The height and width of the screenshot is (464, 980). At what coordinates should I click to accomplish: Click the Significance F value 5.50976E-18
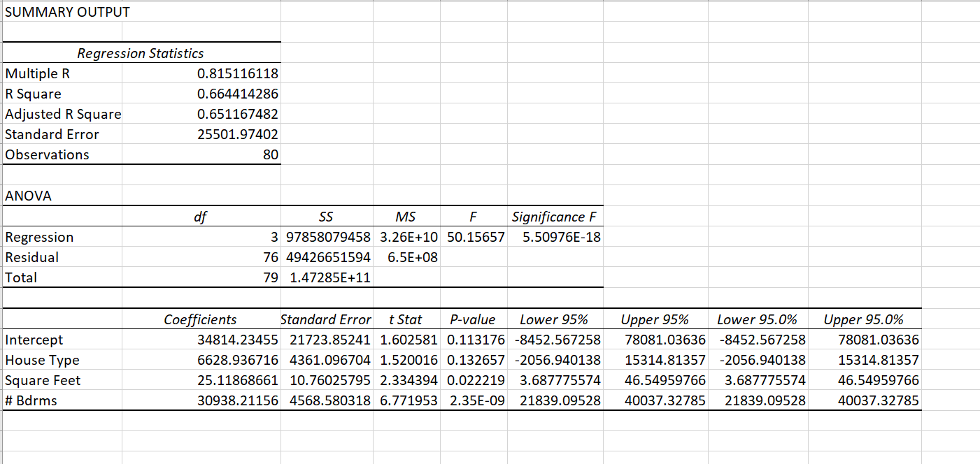click(553, 237)
